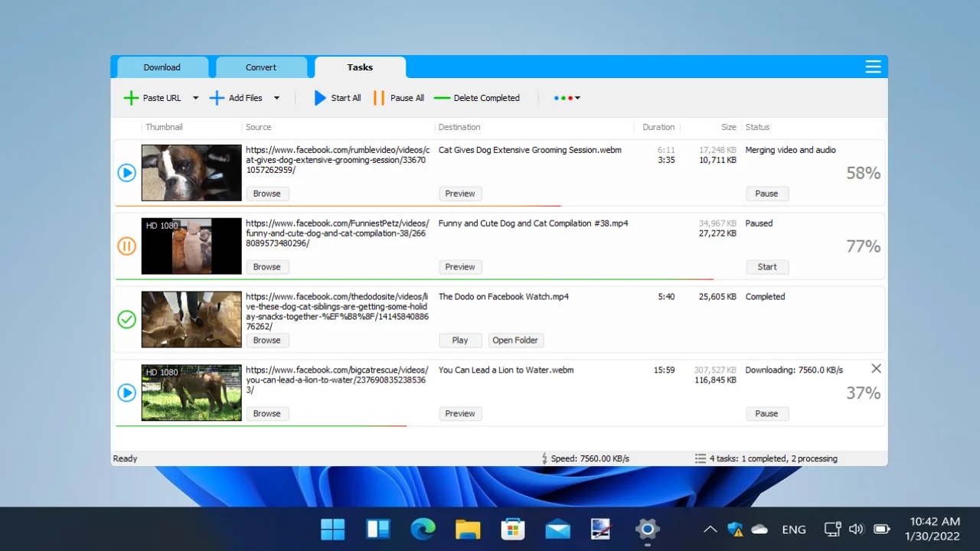Switch to the Convert tab

pos(261,67)
